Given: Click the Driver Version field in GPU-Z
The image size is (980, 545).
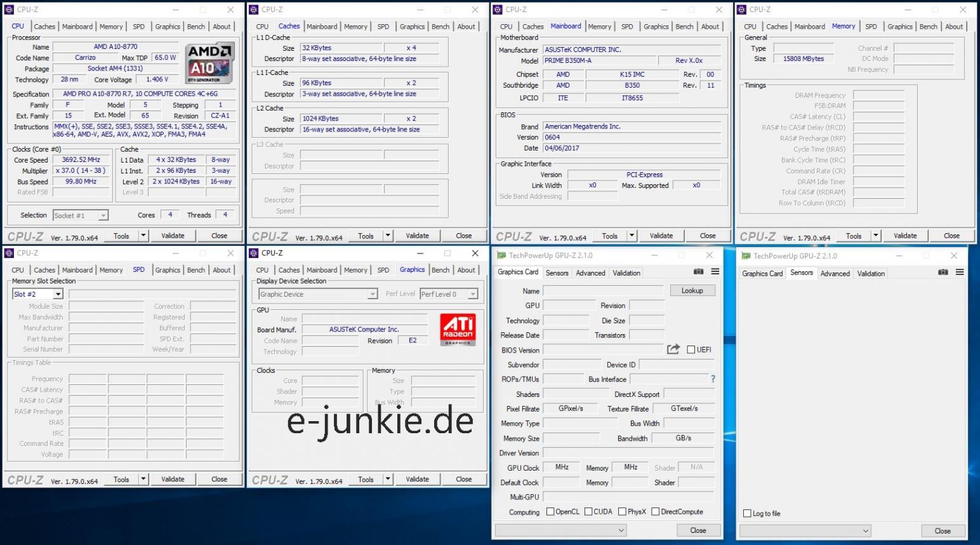Looking at the screenshot, I should click(628, 453).
